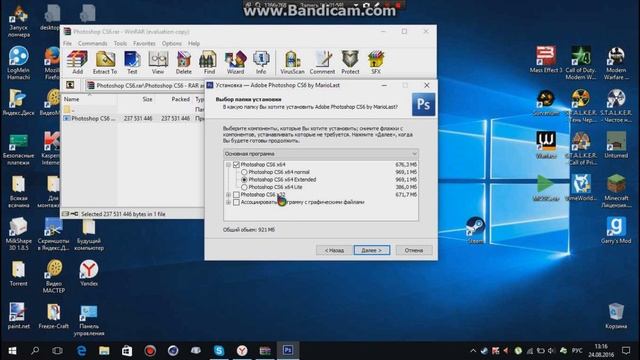Image resolution: width=640 pixels, height=360 pixels.
Task: Click Skype icon in taskbar
Action: tap(219, 351)
